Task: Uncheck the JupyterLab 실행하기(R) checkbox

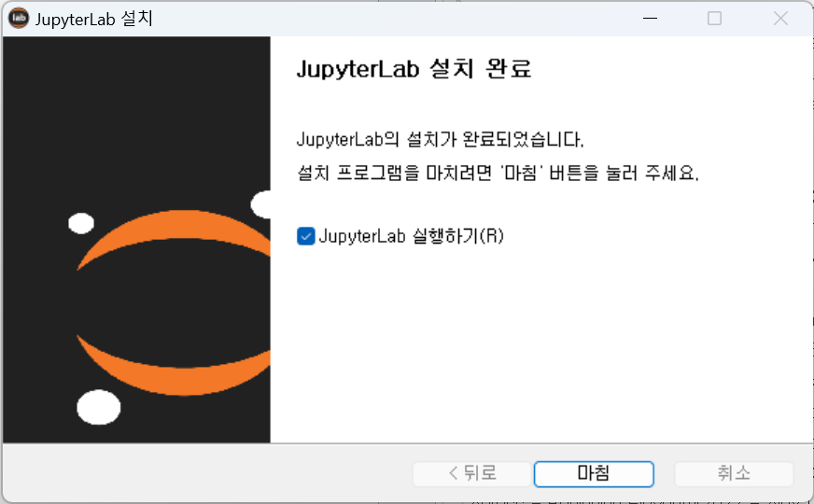Action: [306, 236]
